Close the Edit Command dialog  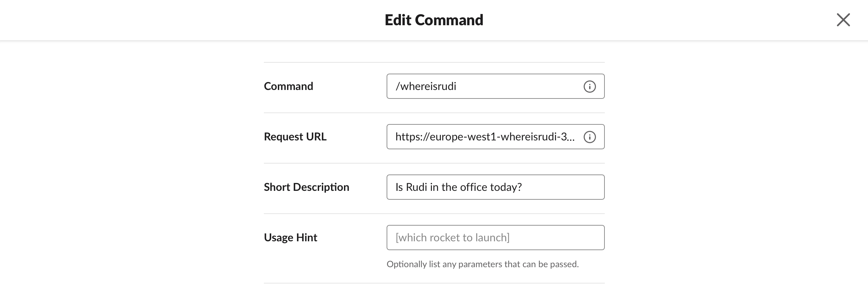coord(843,20)
